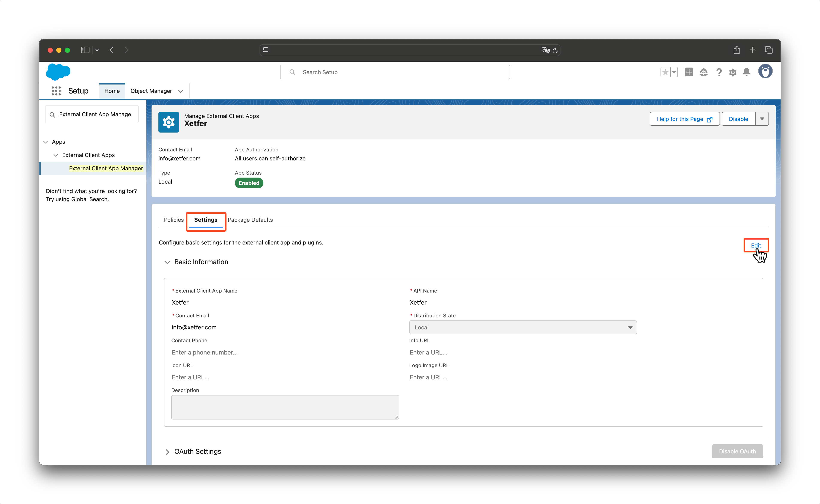Click the Logo Image URL field

[523, 377]
